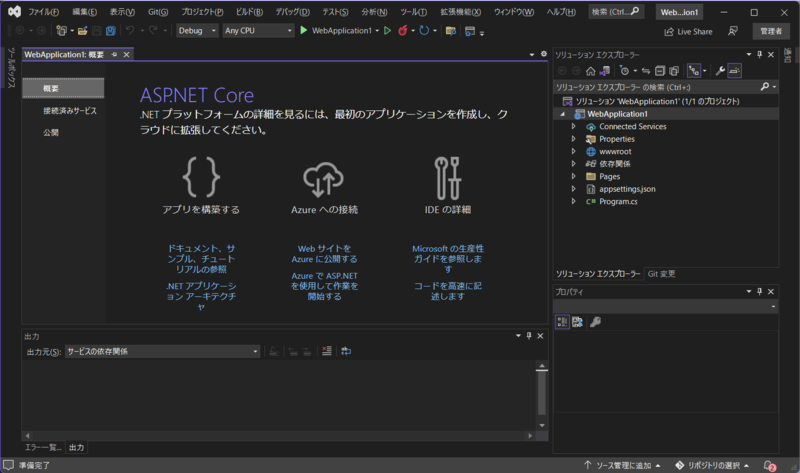Switch views icon in Solution Explorer toolbar
This screenshot has height=473, width=800.
[605, 71]
